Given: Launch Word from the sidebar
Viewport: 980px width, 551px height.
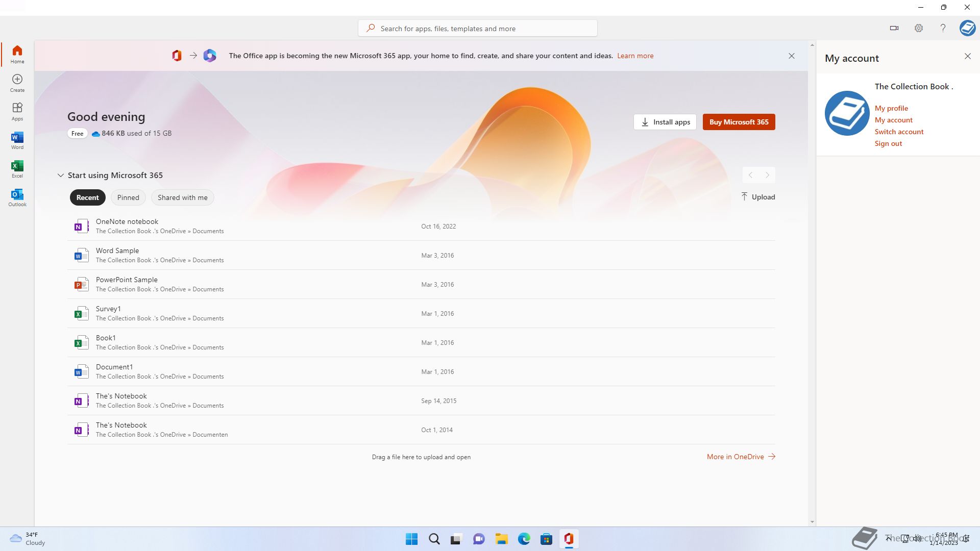Looking at the screenshot, I should (x=17, y=140).
